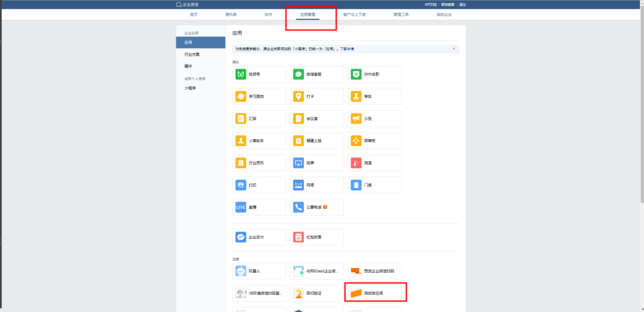
Task: Click the 企业支付 app icon
Action: (240, 237)
